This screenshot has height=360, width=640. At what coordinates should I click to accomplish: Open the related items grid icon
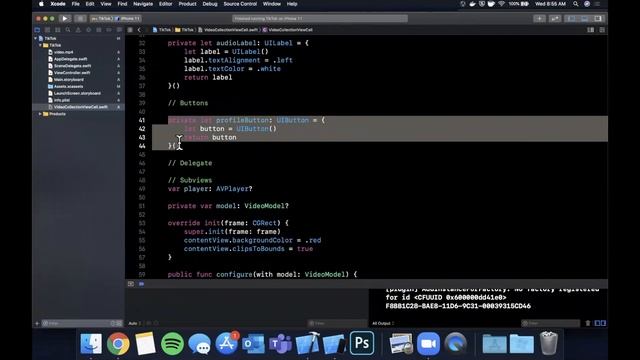tap(130, 30)
